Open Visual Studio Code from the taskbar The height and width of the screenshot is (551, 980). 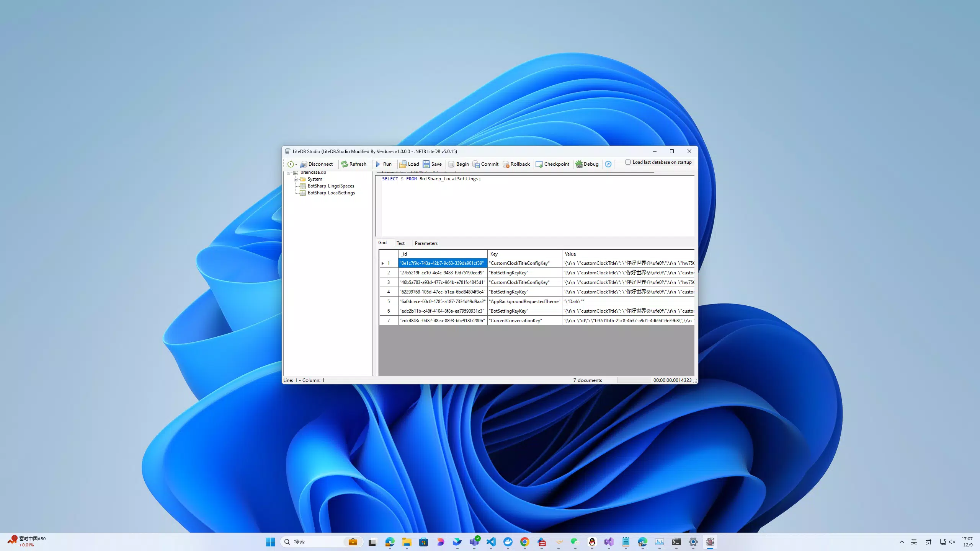(491, 542)
